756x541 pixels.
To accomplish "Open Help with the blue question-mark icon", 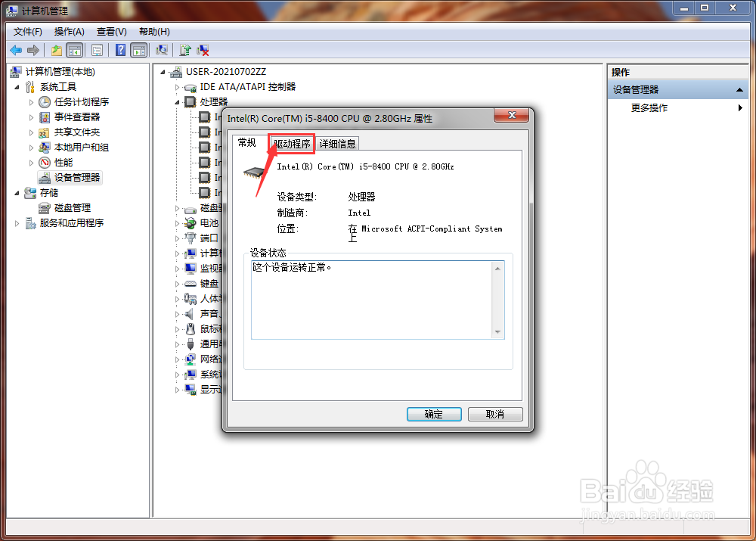I will click(120, 50).
